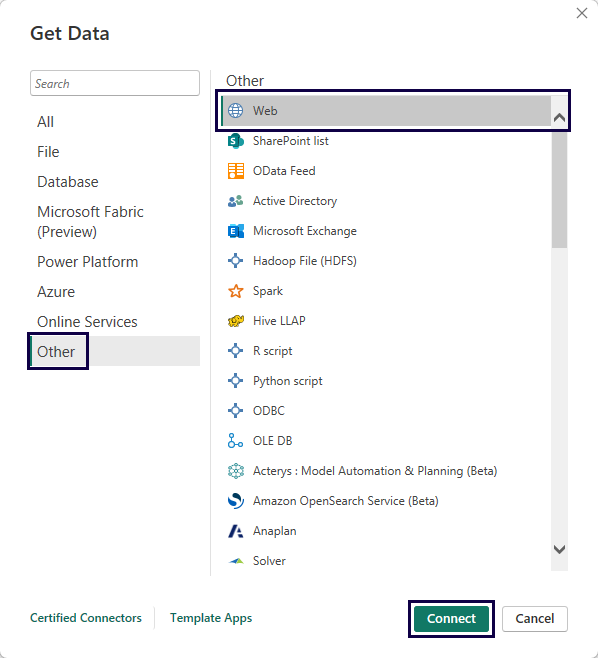The height and width of the screenshot is (658, 598).
Task: Click the Microsoft Exchange icon
Action: click(x=235, y=231)
